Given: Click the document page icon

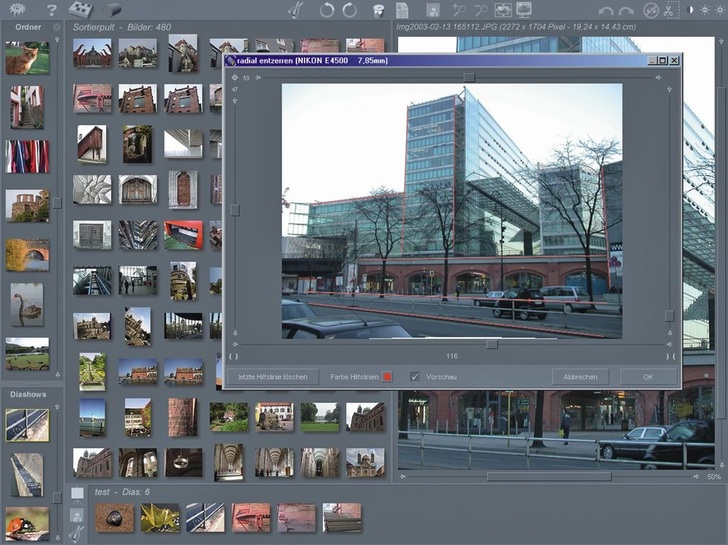Looking at the screenshot, I should click(x=402, y=10).
